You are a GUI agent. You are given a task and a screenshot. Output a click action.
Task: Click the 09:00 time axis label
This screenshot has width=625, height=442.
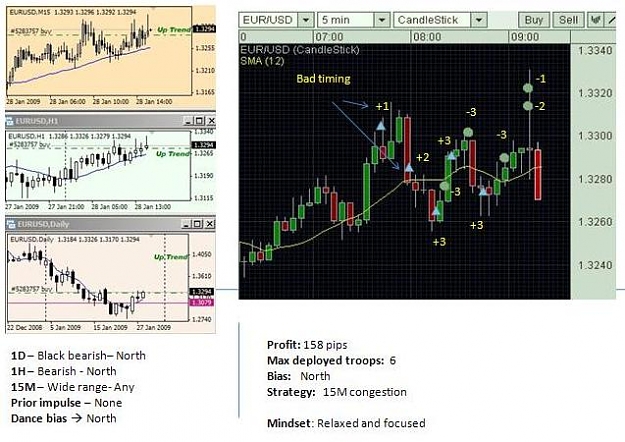click(525, 37)
